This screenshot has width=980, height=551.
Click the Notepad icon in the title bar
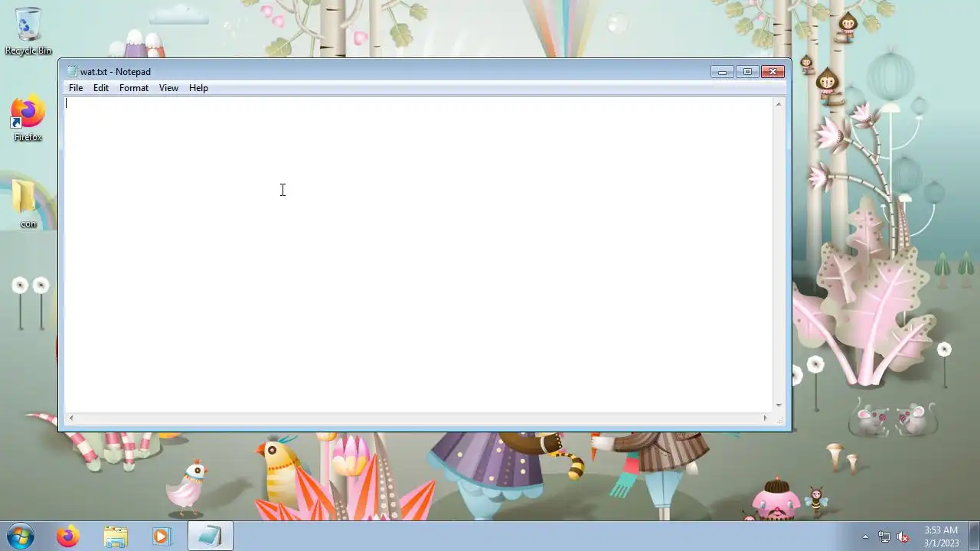point(72,72)
